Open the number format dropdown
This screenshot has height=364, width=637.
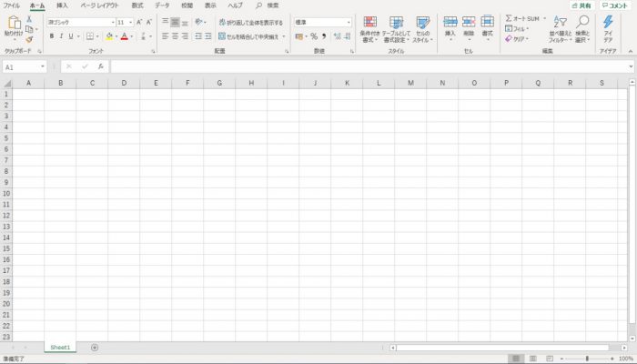(x=349, y=23)
